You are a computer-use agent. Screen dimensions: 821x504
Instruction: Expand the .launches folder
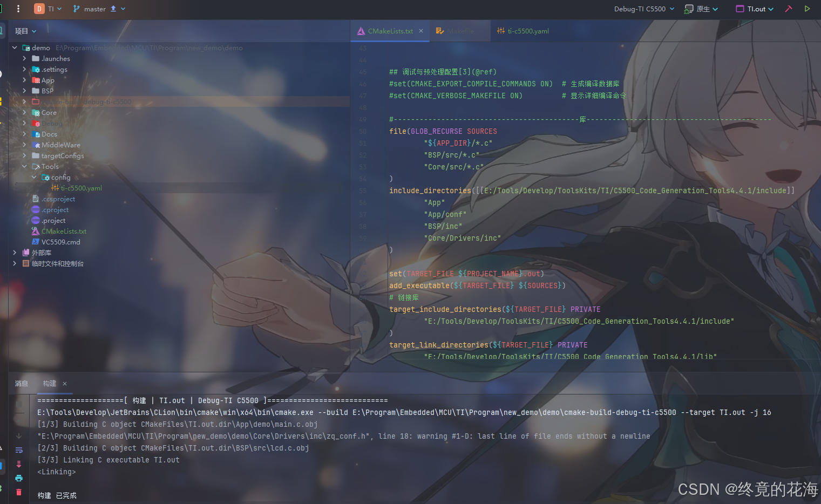click(x=24, y=58)
